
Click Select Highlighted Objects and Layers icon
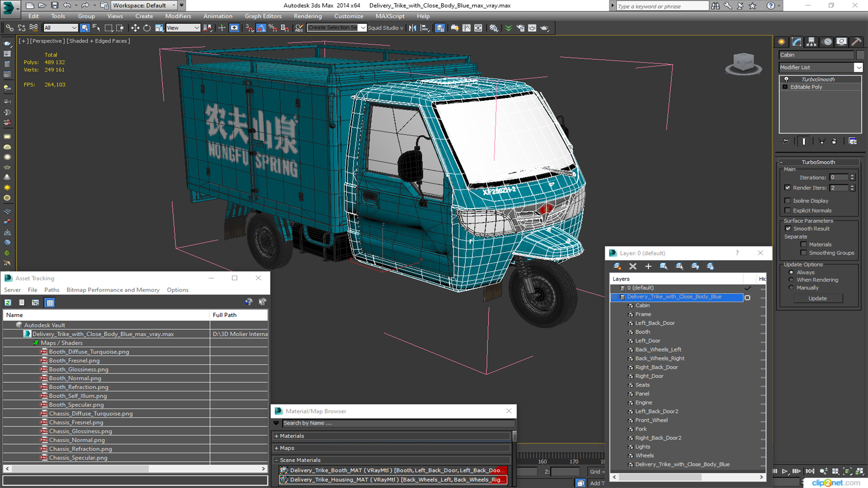point(664,266)
